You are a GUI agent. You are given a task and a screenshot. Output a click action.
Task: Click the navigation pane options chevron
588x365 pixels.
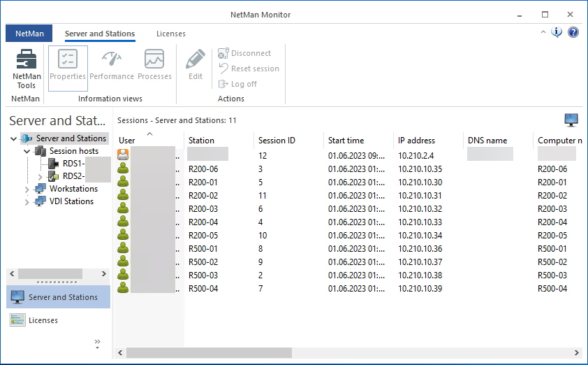pyautogui.click(x=98, y=343)
